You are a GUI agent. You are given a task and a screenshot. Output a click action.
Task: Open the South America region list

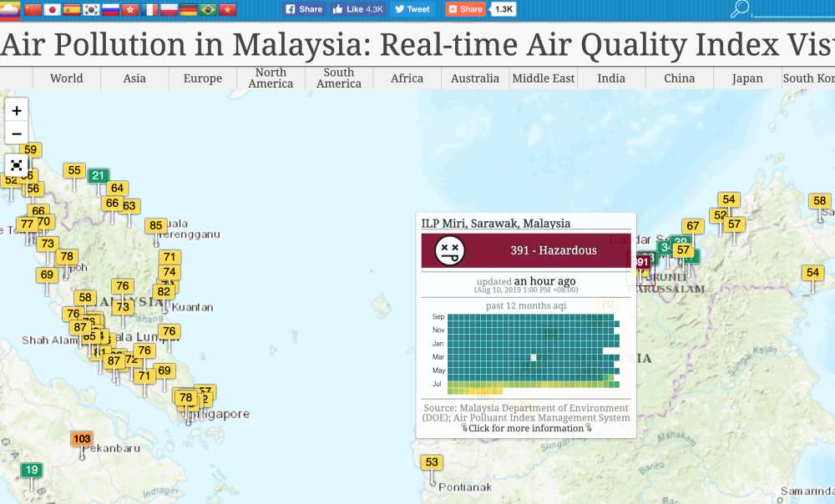tap(337, 78)
